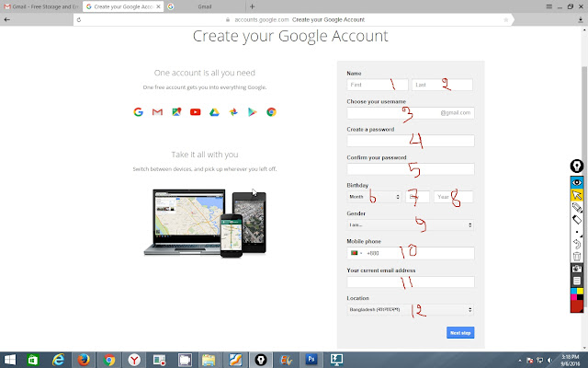Open Yandex browser from the taskbar
Image resolution: width=588 pixels, height=368 pixels.
134,360
